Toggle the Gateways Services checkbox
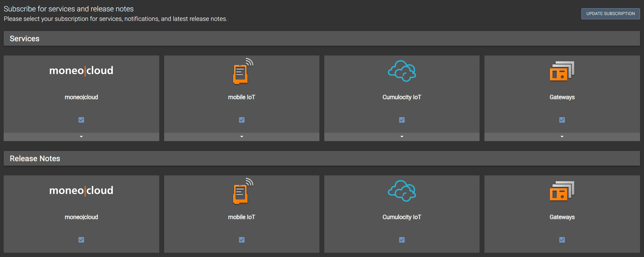The width and height of the screenshot is (644, 257). click(562, 120)
